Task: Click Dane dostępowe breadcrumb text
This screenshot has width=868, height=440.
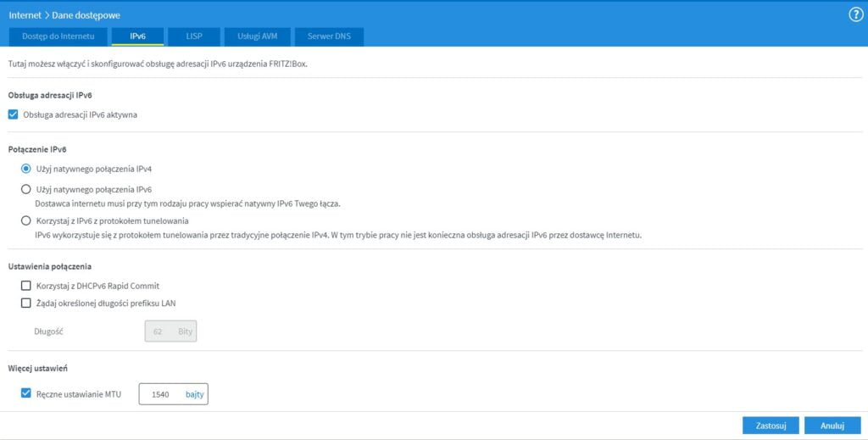Action: [86, 15]
